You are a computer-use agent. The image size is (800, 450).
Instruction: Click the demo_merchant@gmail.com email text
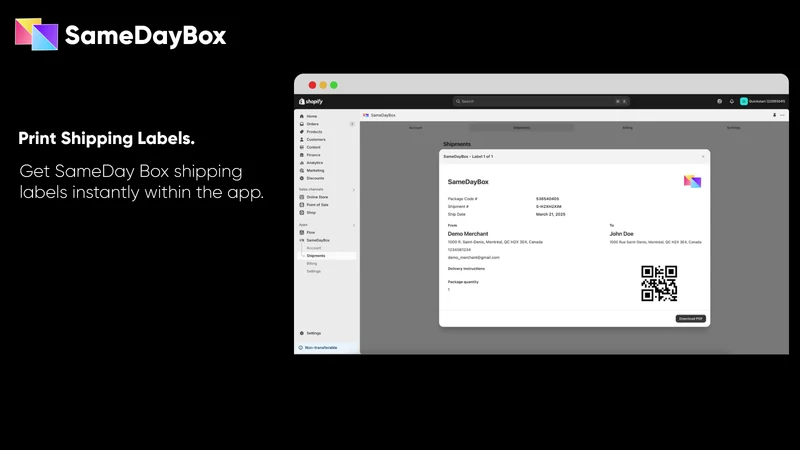pyautogui.click(x=473, y=258)
